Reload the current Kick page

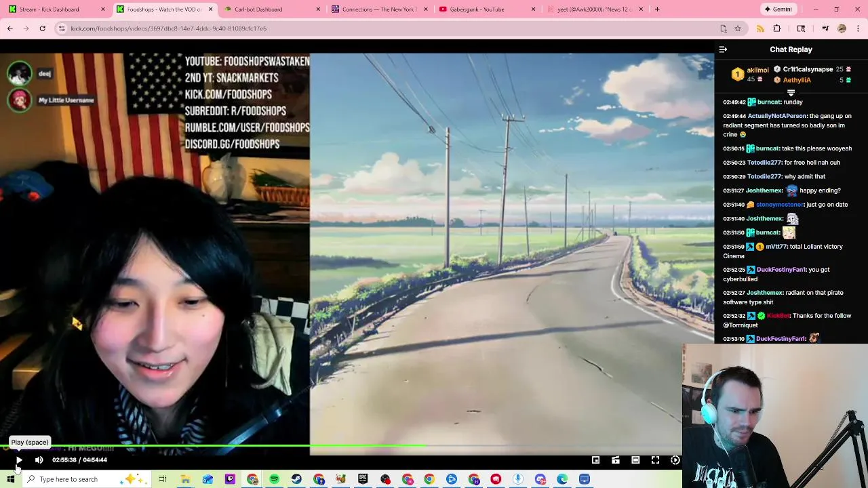42,28
